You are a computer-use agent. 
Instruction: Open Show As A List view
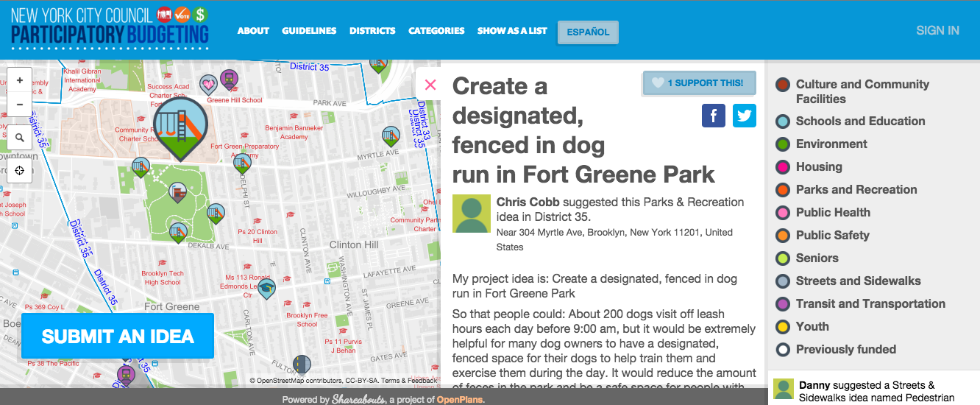pyautogui.click(x=512, y=31)
